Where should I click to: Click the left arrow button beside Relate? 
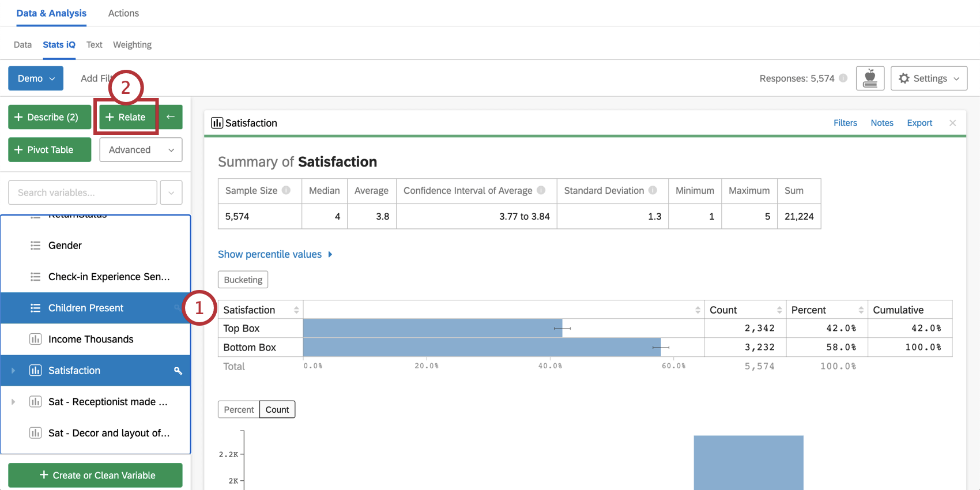(x=171, y=117)
